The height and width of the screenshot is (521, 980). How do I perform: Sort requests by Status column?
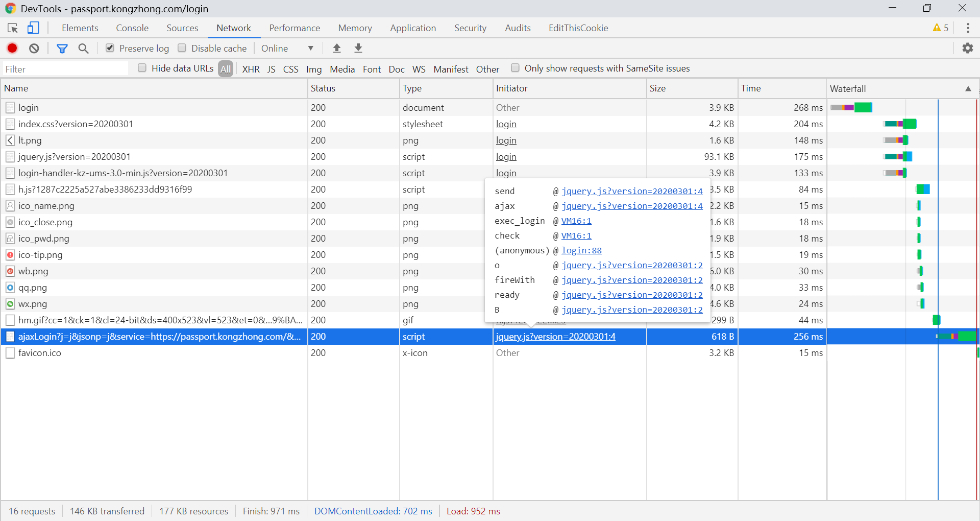(x=354, y=88)
